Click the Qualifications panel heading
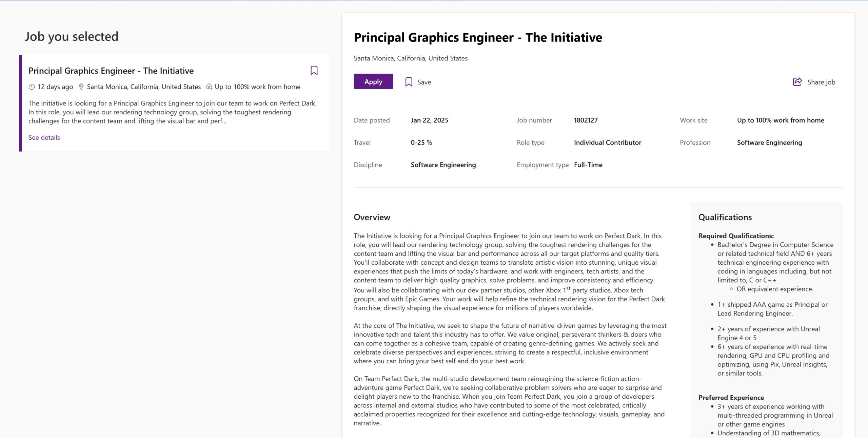The width and height of the screenshot is (868, 438). tap(725, 217)
